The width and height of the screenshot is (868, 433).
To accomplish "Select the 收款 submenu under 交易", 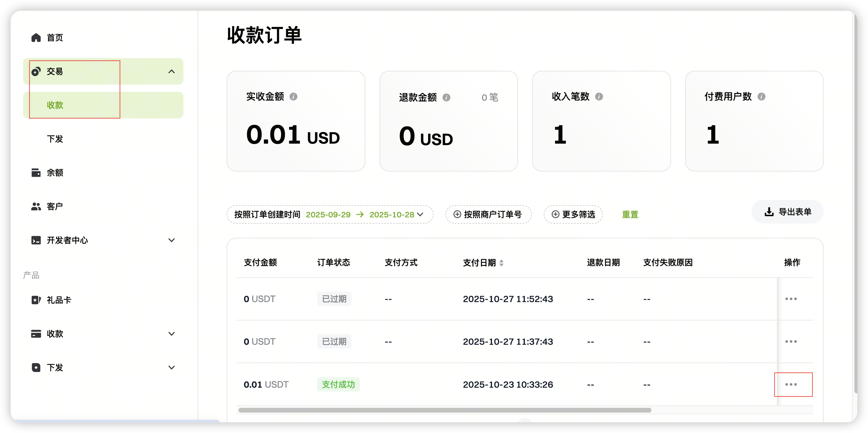I will tap(55, 105).
